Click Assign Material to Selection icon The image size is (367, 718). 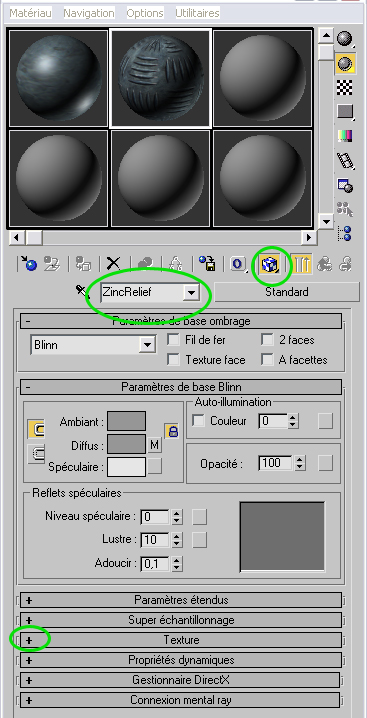point(83,264)
